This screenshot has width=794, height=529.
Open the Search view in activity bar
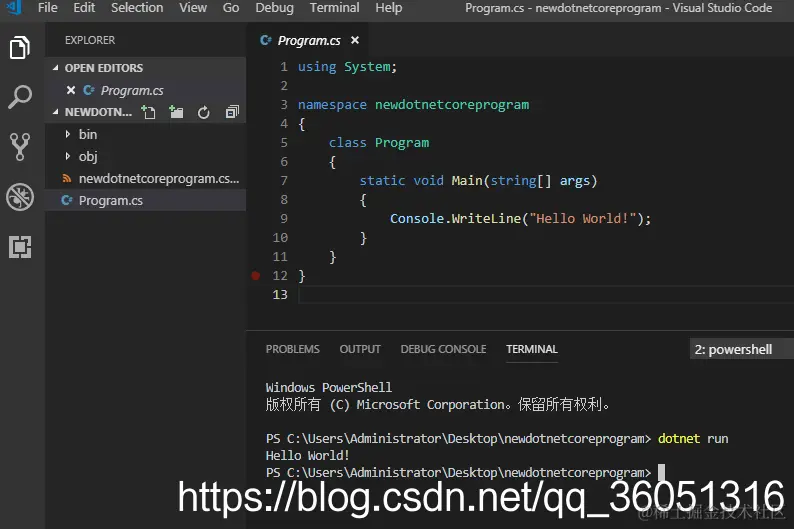(x=20, y=97)
